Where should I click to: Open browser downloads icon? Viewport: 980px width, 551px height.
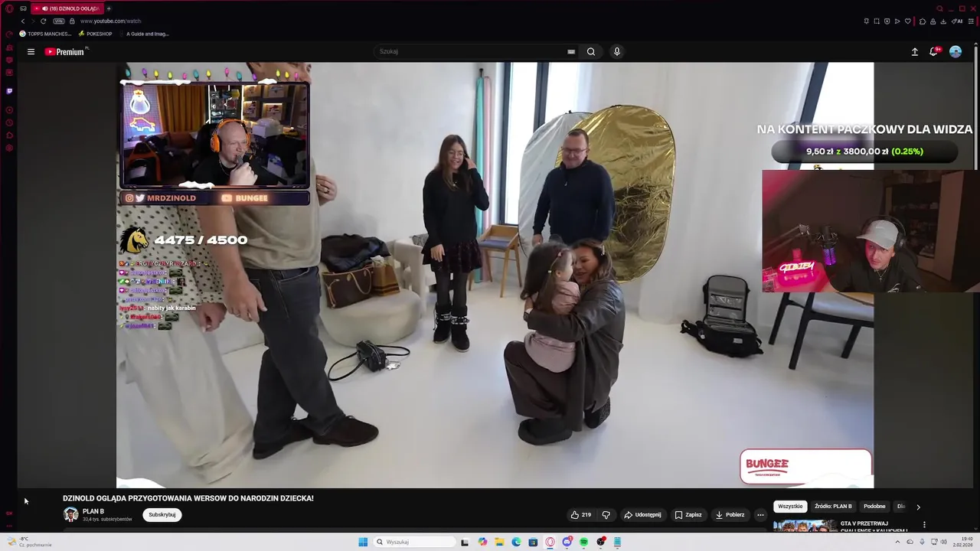point(943,21)
